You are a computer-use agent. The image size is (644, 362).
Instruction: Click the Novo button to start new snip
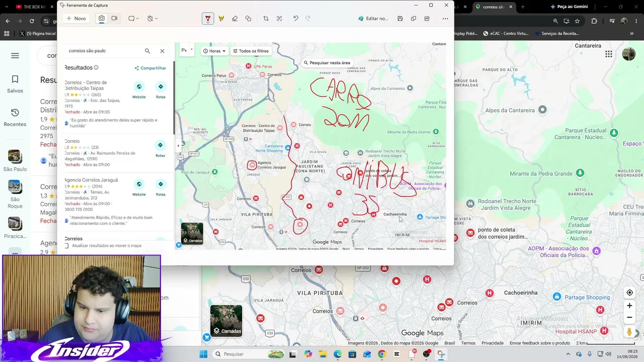tap(76, 19)
